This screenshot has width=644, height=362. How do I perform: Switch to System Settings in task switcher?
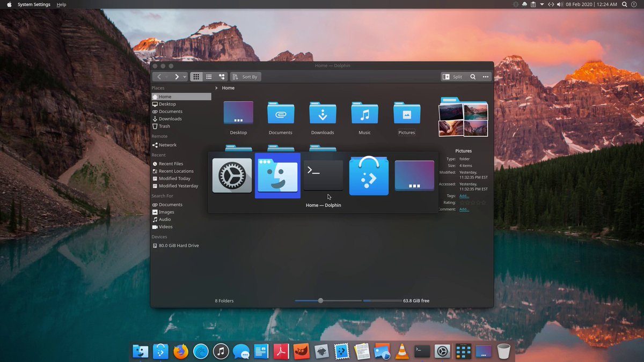tap(232, 175)
